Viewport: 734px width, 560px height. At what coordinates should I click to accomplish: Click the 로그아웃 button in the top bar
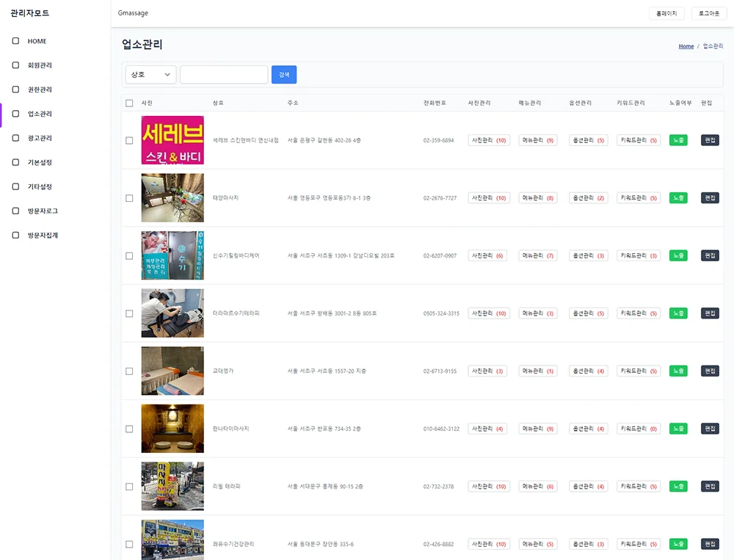click(709, 13)
